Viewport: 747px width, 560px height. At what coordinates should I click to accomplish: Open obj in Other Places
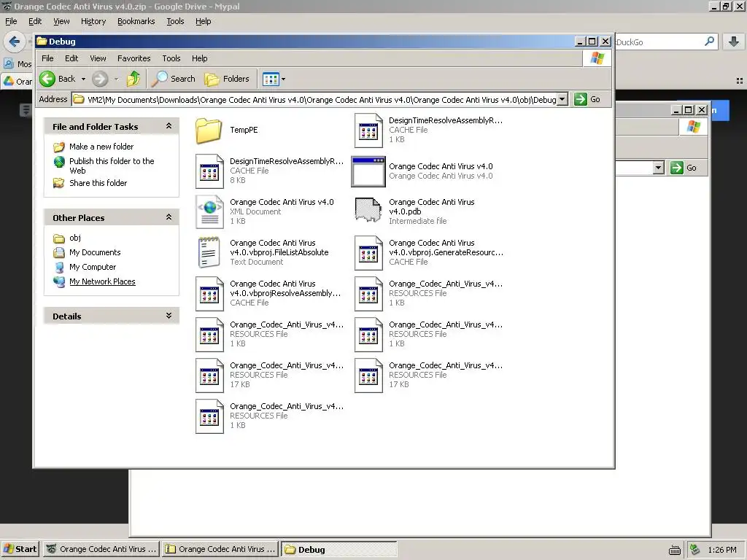[x=75, y=238]
